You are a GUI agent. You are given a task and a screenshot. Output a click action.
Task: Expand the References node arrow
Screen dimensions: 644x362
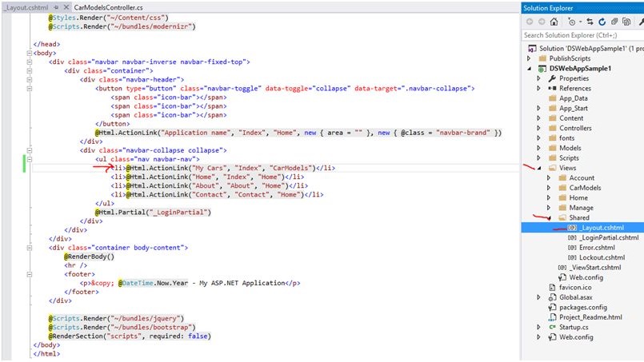[x=539, y=88]
